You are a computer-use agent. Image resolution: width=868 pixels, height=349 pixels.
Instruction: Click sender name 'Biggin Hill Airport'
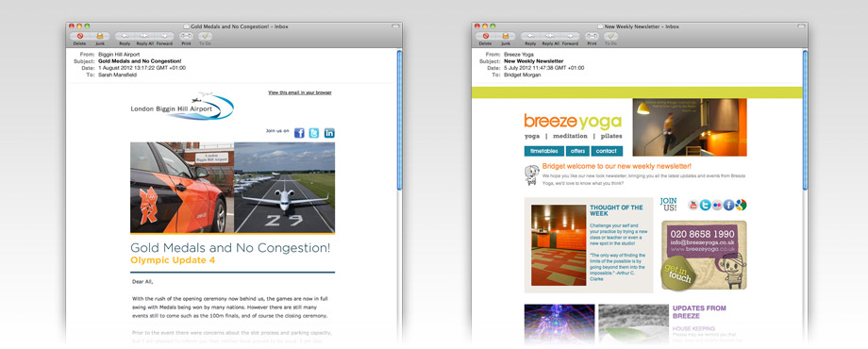point(119,55)
